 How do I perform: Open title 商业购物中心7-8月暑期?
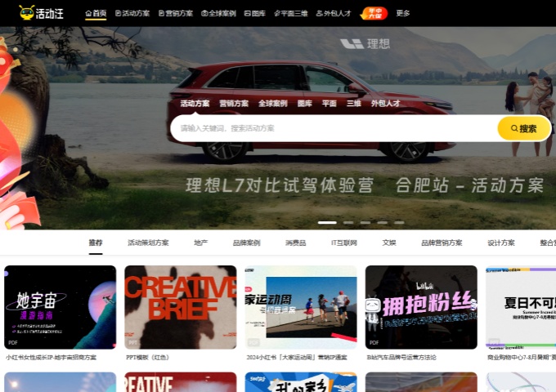pos(522,358)
